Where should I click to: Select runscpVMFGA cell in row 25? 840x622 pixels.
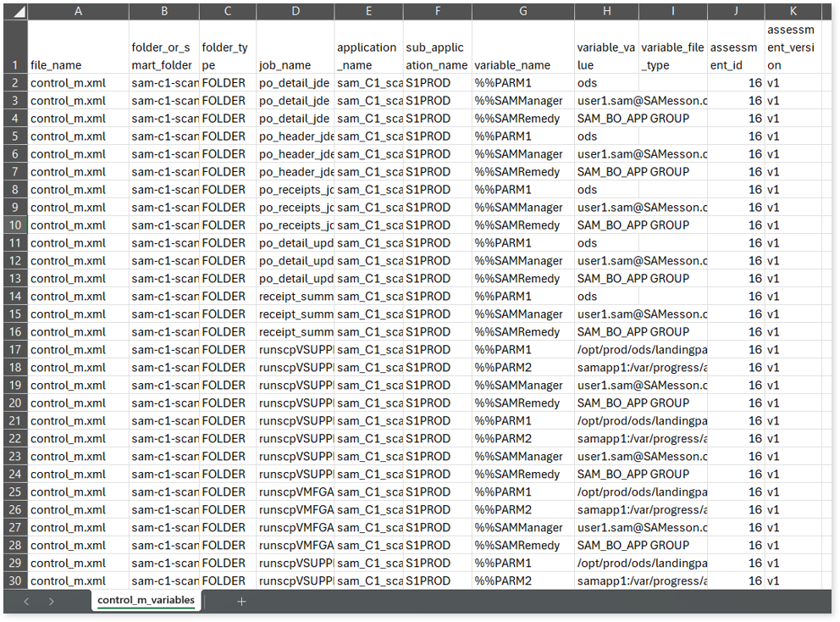click(x=296, y=491)
